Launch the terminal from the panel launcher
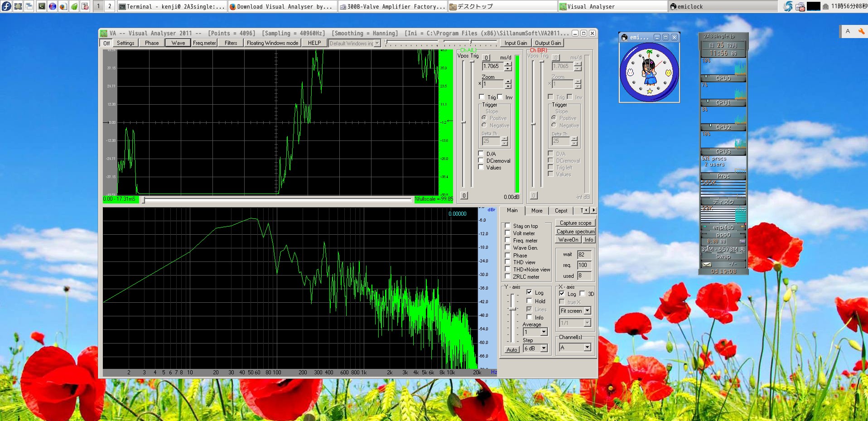This screenshot has width=868, height=421. pyautogui.click(x=41, y=6)
